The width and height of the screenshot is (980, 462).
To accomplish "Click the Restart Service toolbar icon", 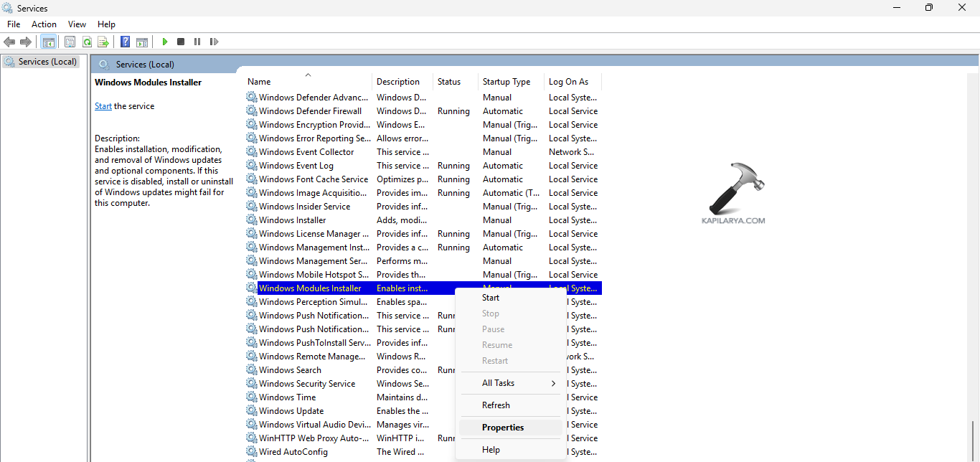I will 214,42.
